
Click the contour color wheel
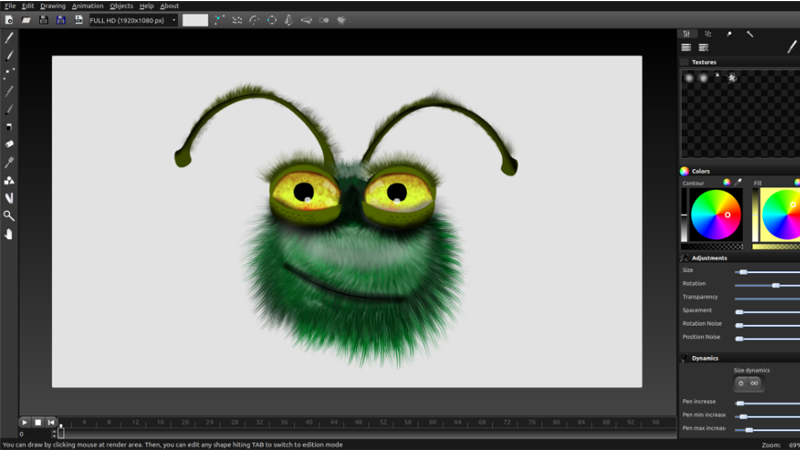[716, 214]
